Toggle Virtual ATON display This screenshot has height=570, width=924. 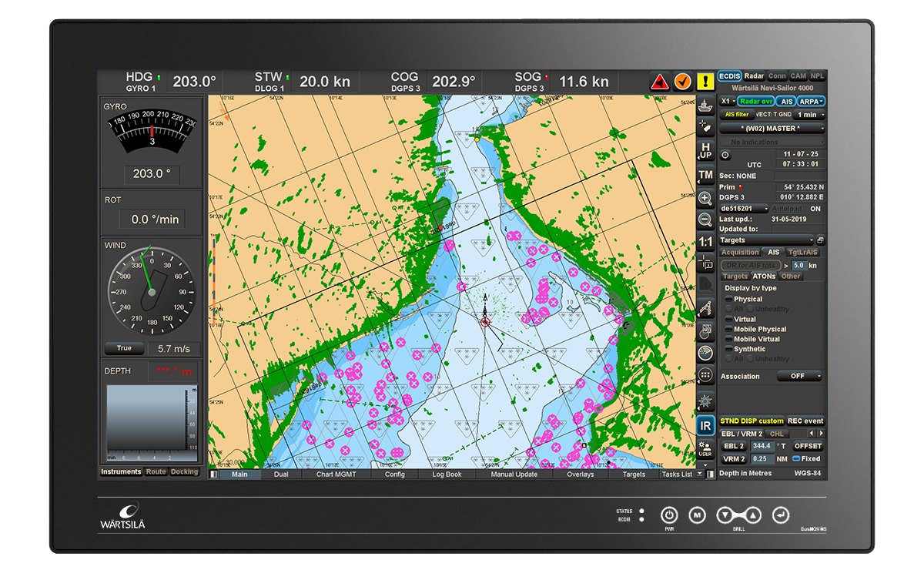click(728, 319)
